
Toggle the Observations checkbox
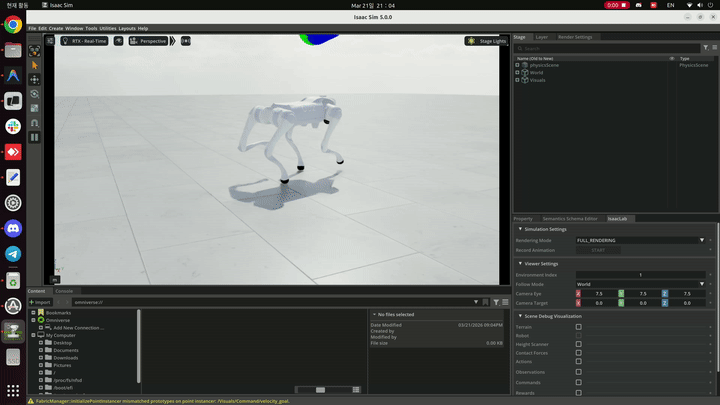click(x=578, y=372)
